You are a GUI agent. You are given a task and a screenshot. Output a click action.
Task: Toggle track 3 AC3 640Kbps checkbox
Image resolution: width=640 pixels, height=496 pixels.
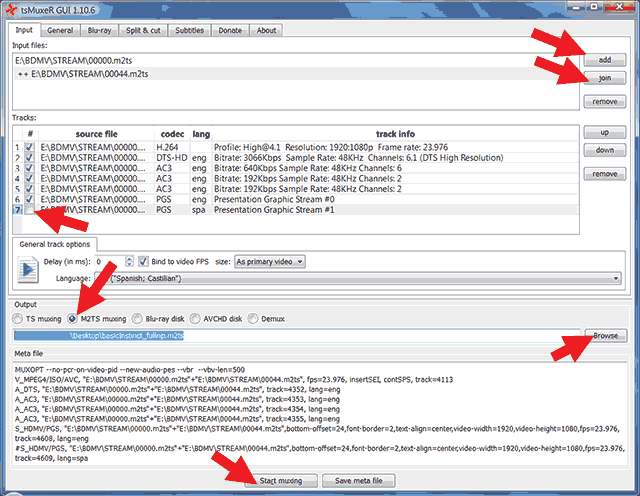click(x=29, y=168)
